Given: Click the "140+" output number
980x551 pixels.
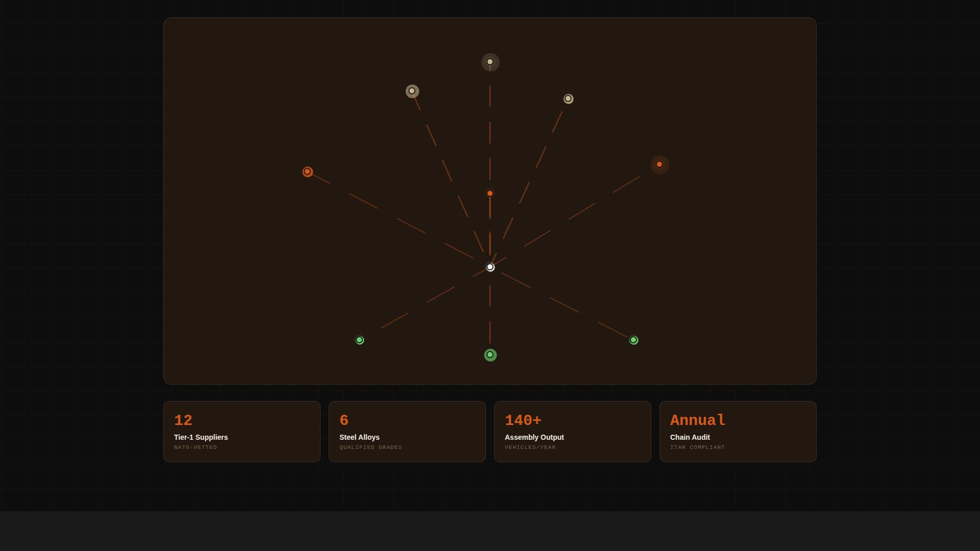Looking at the screenshot, I should (523, 420).
